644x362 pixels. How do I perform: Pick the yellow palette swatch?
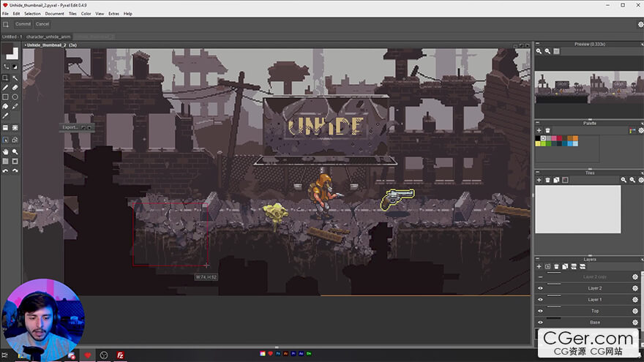click(x=538, y=143)
